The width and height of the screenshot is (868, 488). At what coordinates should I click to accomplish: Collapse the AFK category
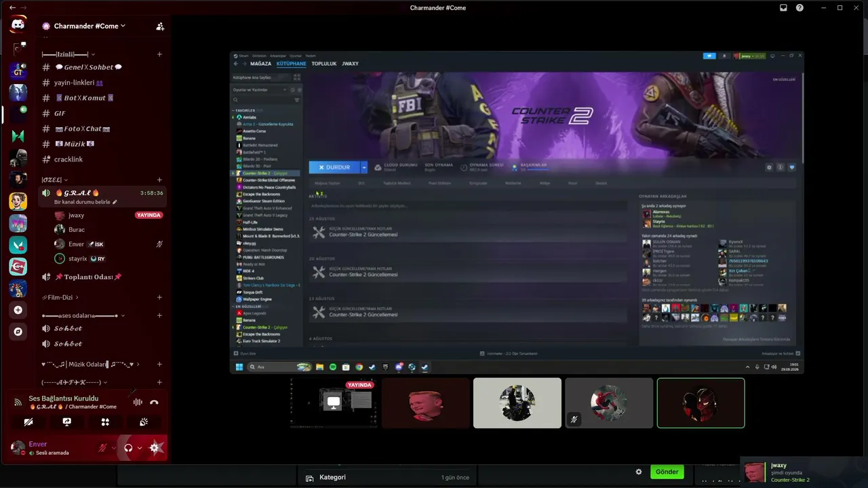pyautogui.click(x=75, y=382)
